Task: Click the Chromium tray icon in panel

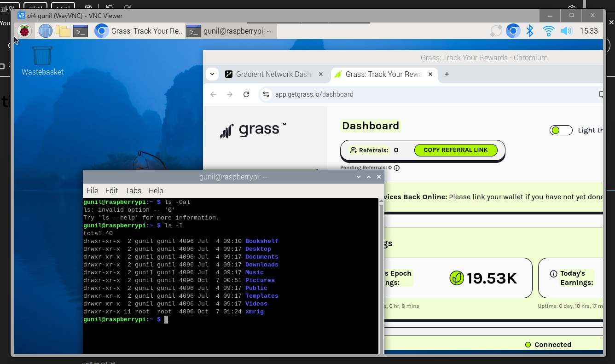Action: click(x=513, y=31)
